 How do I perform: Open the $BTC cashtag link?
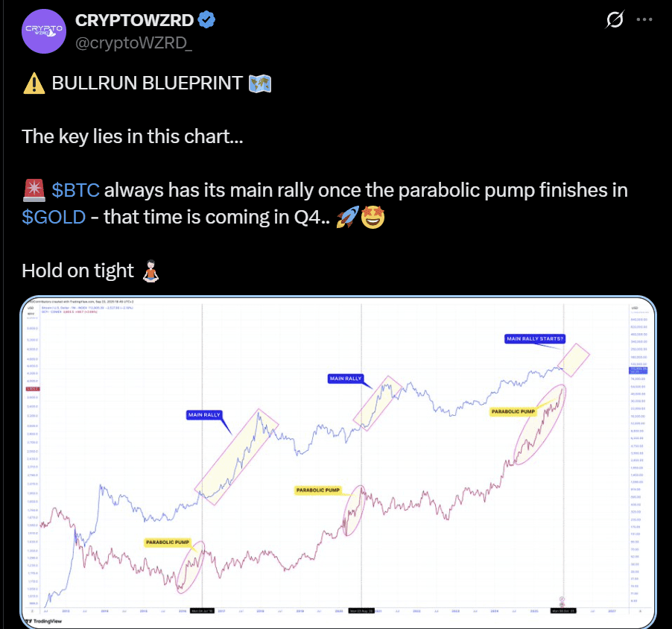[x=76, y=190]
